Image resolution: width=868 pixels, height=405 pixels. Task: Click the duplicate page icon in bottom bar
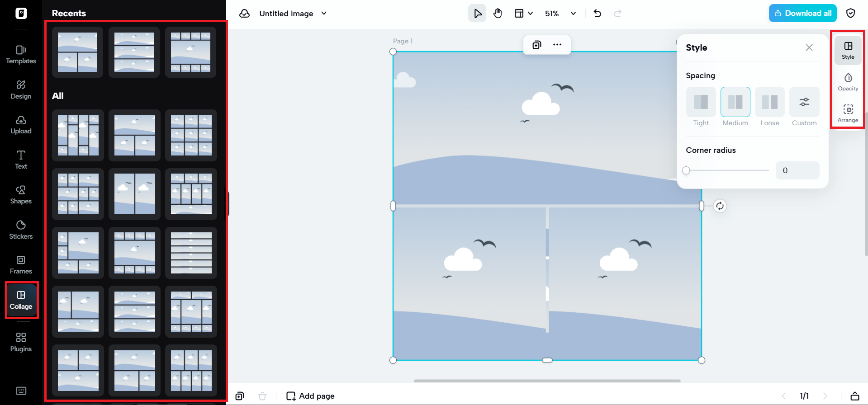pos(240,396)
